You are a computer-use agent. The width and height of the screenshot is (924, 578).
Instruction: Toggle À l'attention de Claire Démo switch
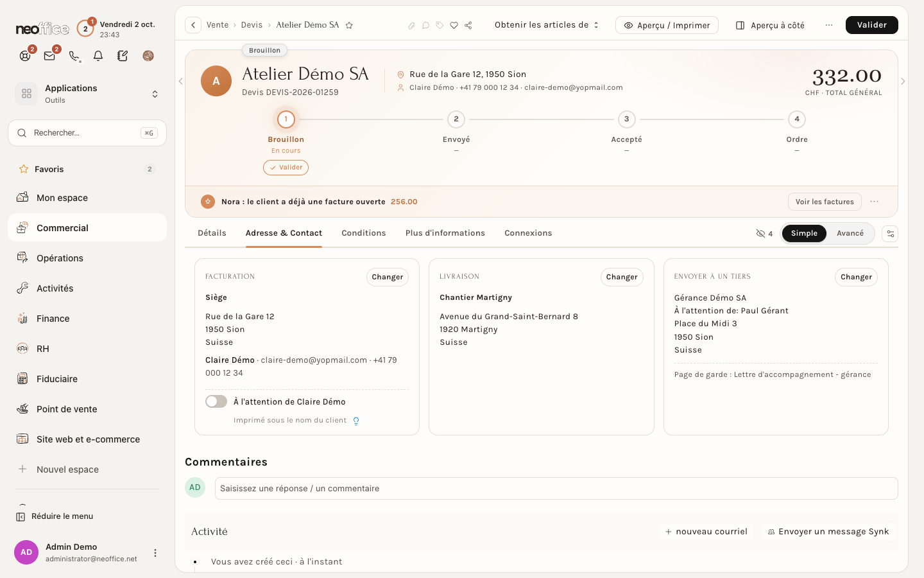click(x=216, y=401)
